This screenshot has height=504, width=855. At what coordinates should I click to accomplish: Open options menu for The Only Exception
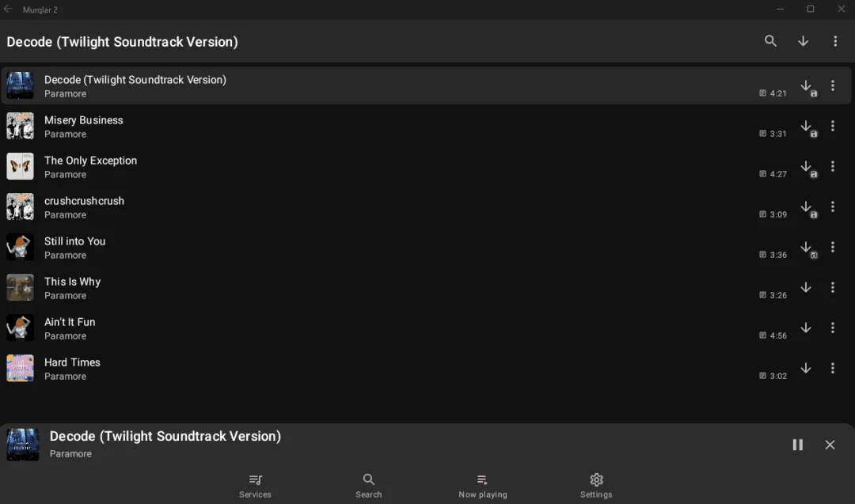832,166
